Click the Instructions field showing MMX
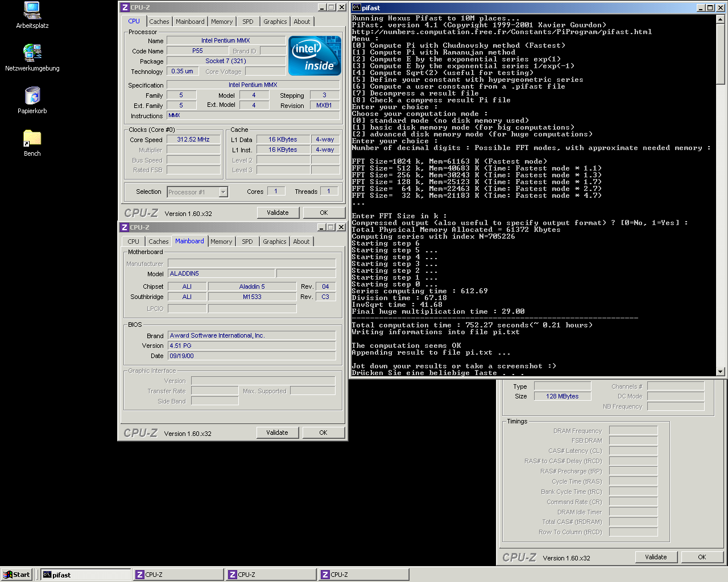The width and height of the screenshot is (728, 582). coord(253,115)
